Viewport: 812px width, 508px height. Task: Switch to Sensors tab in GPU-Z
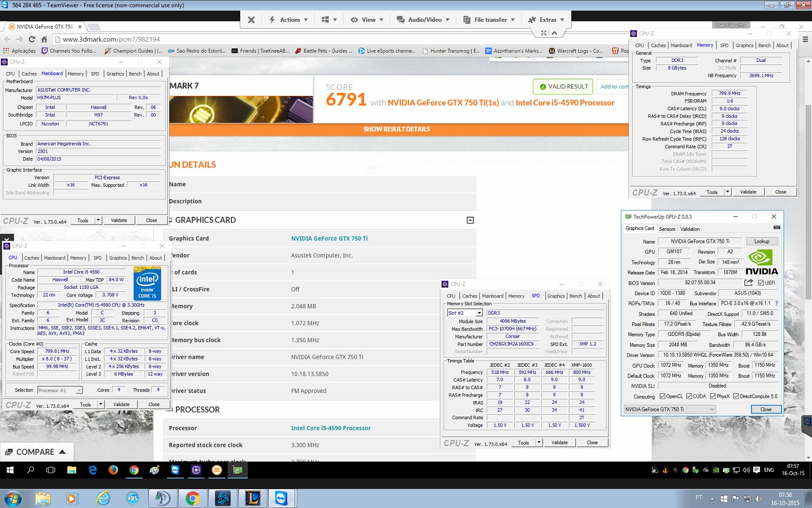(667, 229)
